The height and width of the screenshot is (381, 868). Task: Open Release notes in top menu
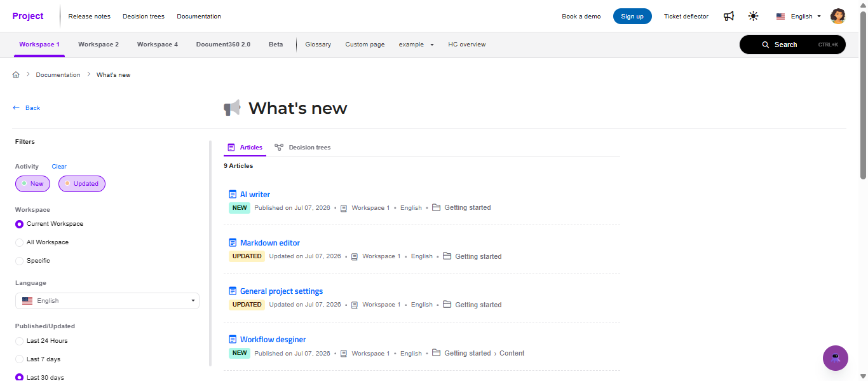(89, 17)
